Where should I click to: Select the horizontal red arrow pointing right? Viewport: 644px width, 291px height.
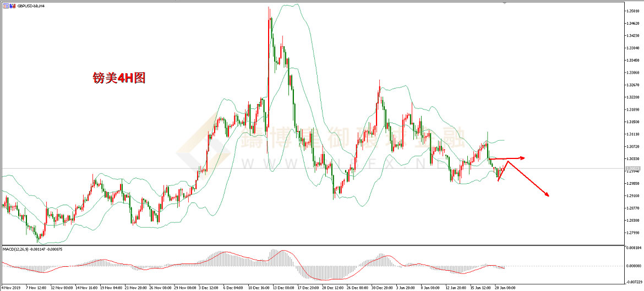click(x=506, y=158)
